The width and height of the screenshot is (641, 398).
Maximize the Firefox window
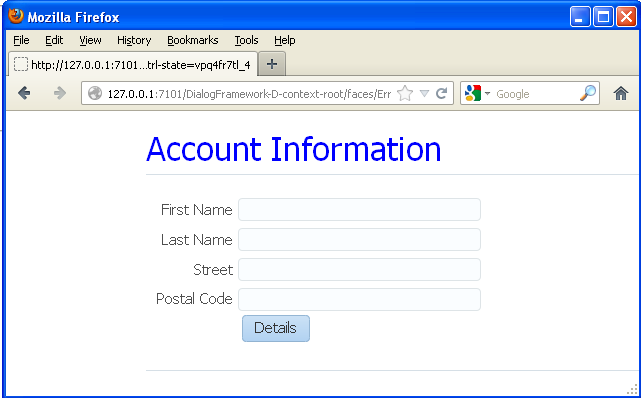tap(603, 17)
